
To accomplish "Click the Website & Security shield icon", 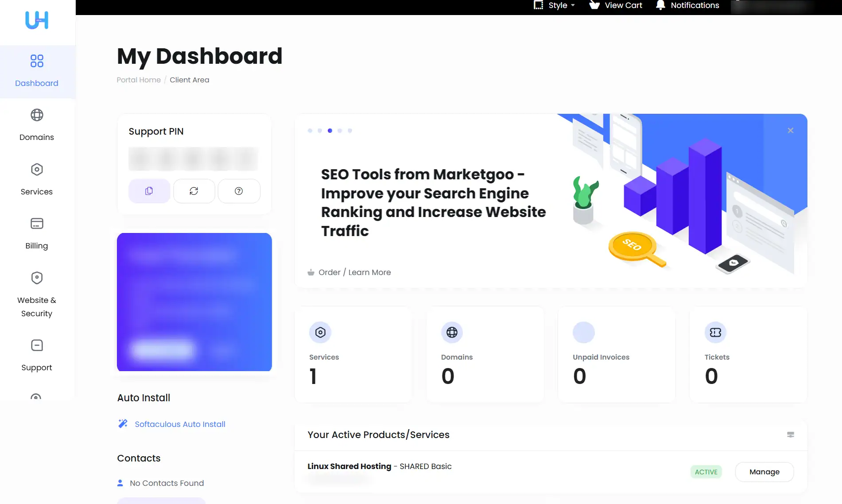I will [37, 278].
